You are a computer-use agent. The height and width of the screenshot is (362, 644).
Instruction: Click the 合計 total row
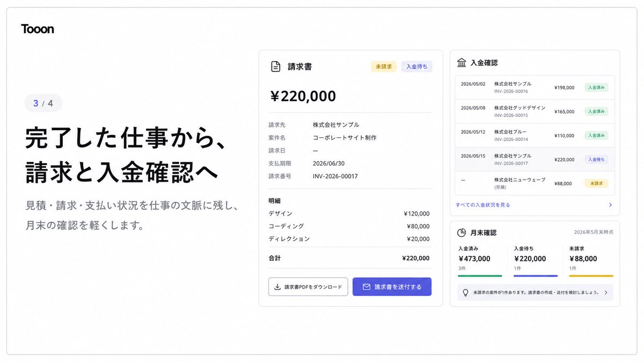[349, 258]
